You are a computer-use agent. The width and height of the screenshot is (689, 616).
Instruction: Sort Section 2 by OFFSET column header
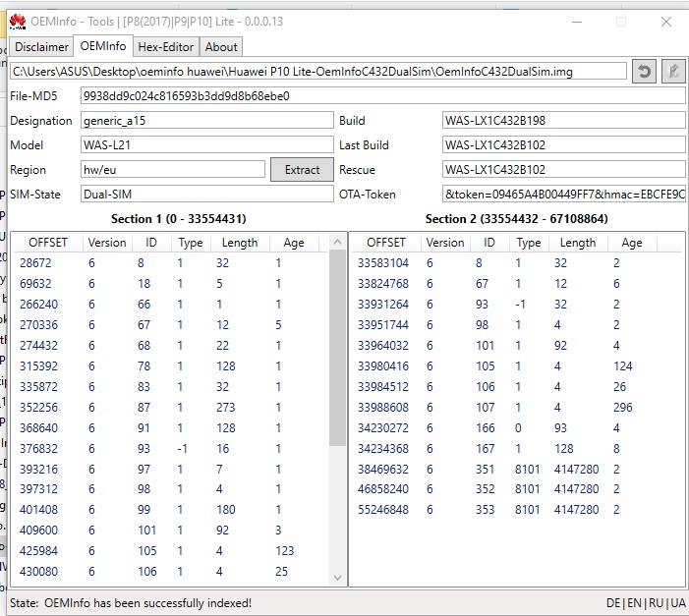tap(386, 243)
